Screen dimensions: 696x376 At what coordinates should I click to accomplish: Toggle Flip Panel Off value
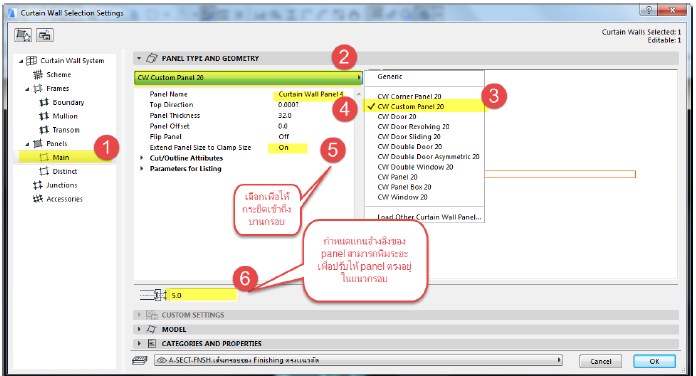pyautogui.click(x=284, y=137)
